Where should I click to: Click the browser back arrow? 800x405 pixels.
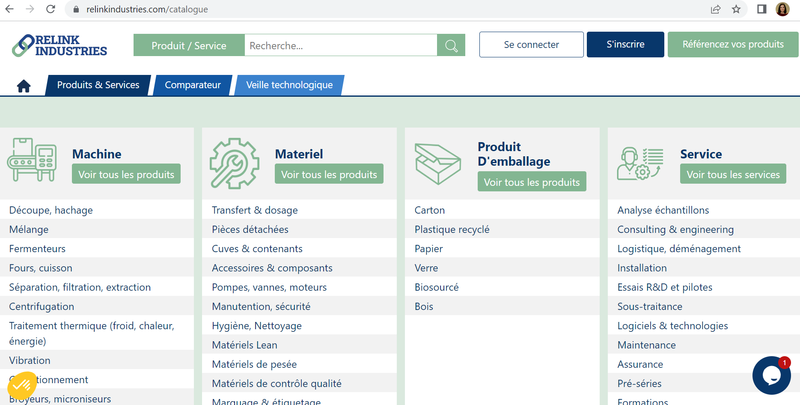pos(9,9)
